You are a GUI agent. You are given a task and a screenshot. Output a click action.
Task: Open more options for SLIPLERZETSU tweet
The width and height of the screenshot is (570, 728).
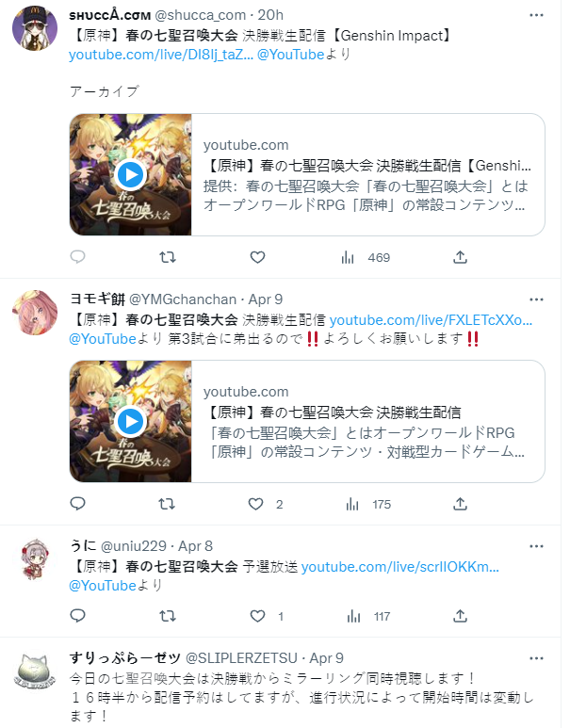click(536, 658)
